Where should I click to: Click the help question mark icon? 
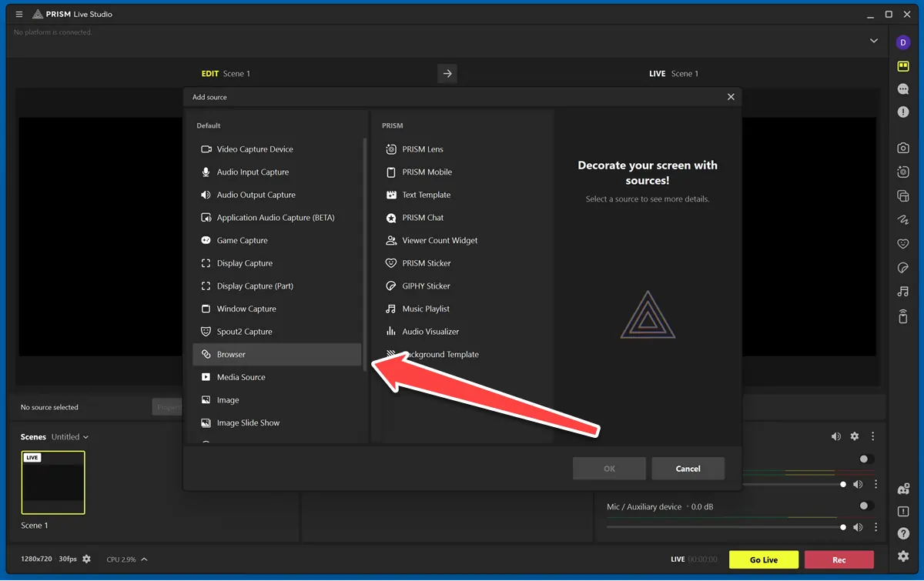pos(903,533)
